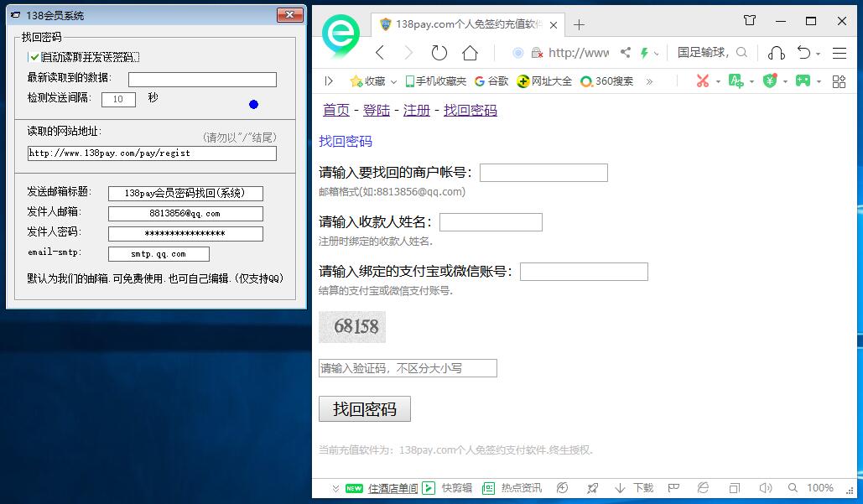Expand the scissors screenshot dropdown arrow
Screen dimensions: 863x504
coord(718,82)
